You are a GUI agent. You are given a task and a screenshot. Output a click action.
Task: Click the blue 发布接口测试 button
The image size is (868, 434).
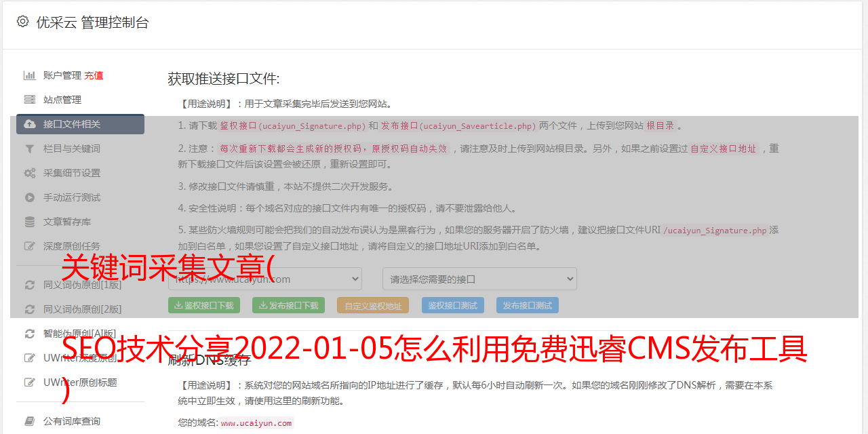(528, 305)
